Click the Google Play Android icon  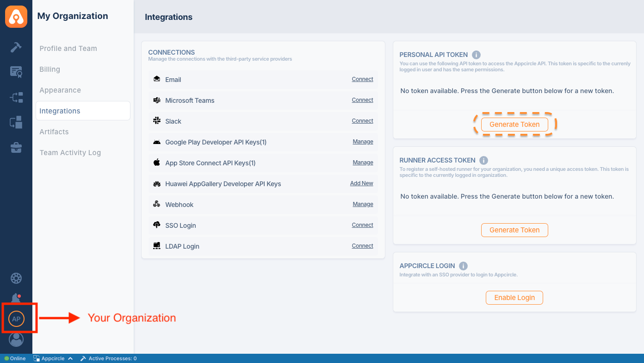point(157,142)
